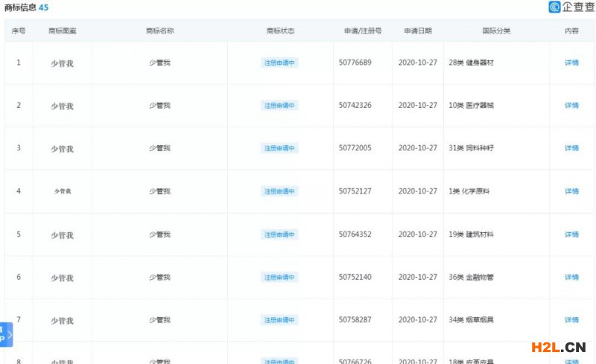
Task: View 详情 for the 34类 烟草烟具 row
Action: coord(571,320)
